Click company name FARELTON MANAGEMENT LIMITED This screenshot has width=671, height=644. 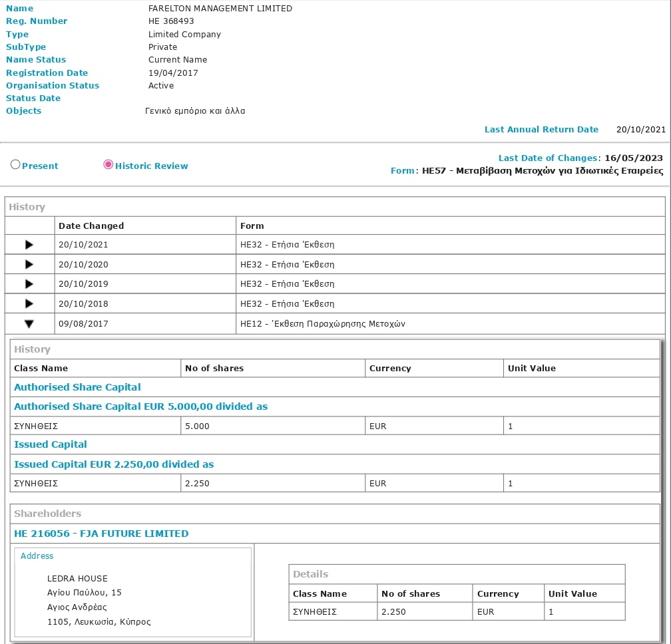click(x=220, y=9)
